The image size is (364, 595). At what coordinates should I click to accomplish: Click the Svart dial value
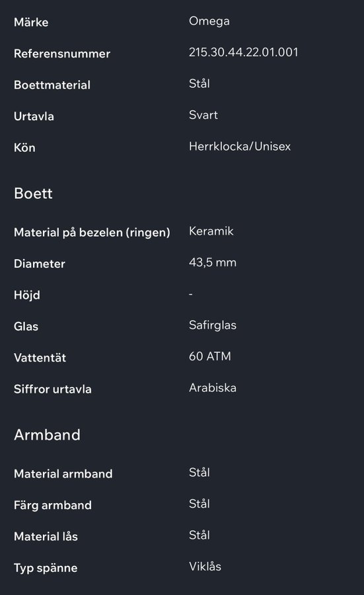tap(203, 115)
